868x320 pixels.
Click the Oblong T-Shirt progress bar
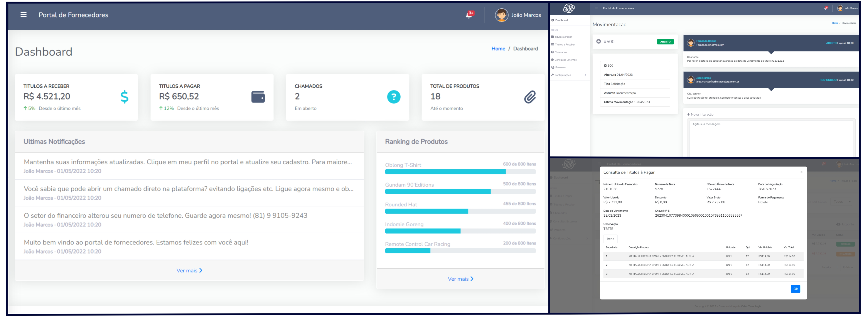[x=460, y=172]
